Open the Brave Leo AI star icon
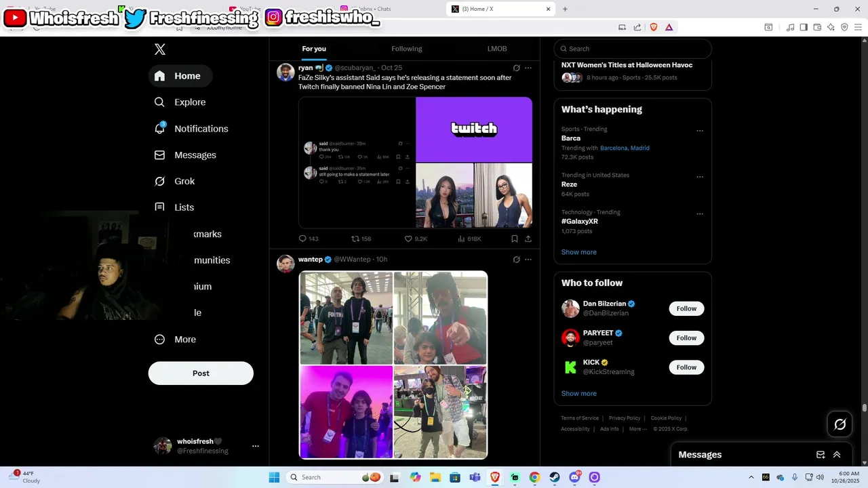The width and height of the screenshot is (868, 488). click(x=831, y=27)
